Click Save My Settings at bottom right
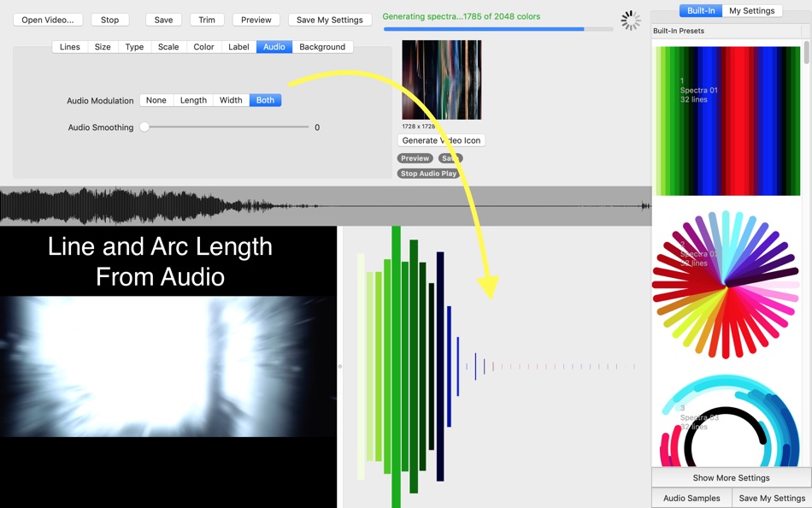The width and height of the screenshot is (812, 508). point(772,498)
